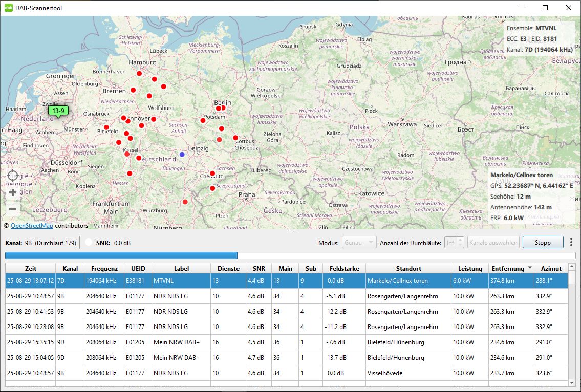
Task: Zoom in on the map with plus
Action: 13,193
